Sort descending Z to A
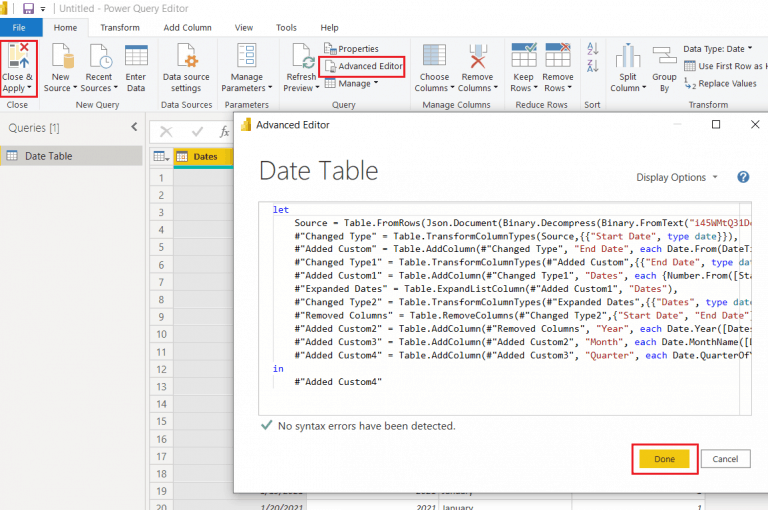Image resolution: width=768 pixels, height=510 pixels. point(593,66)
